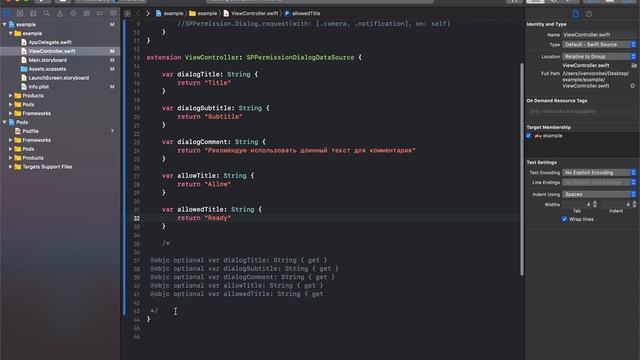Open the Issue navigator warning icon
Screen dimensions: 640x360
coord(60,13)
